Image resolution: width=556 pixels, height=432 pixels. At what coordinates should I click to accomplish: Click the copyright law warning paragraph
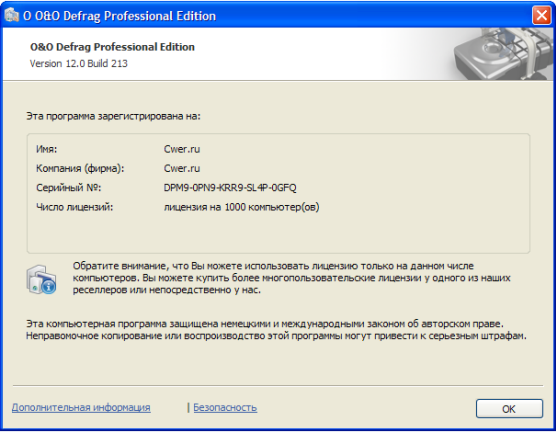coord(276,329)
